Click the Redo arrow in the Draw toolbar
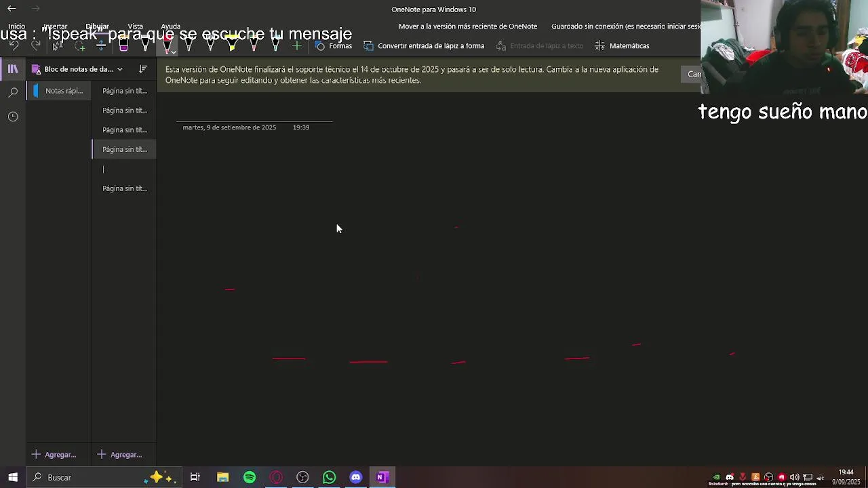 [35, 46]
